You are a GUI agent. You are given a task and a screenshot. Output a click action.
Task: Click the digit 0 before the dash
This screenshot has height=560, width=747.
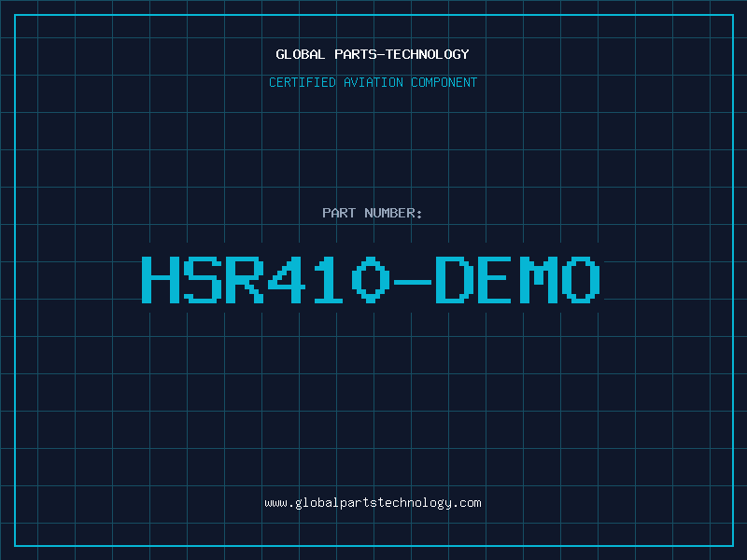[x=373, y=279]
